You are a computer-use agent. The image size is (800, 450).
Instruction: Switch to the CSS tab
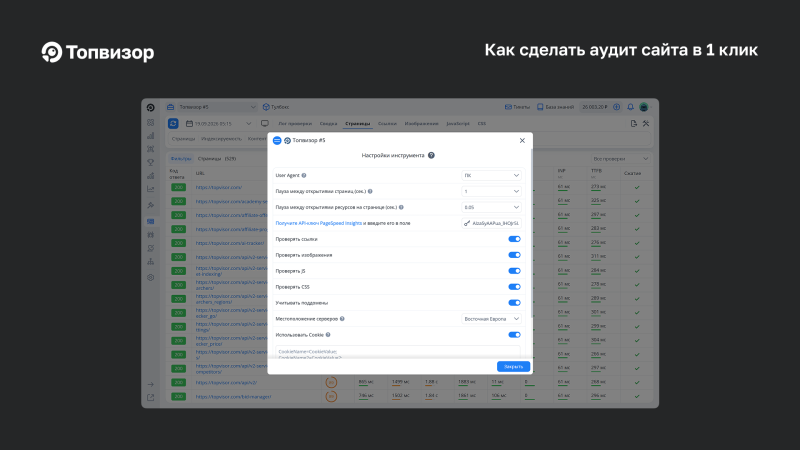coord(482,123)
